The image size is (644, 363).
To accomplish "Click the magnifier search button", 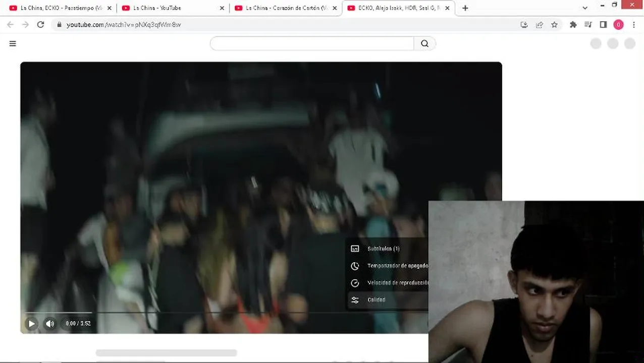I will click(x=424, y=43).
